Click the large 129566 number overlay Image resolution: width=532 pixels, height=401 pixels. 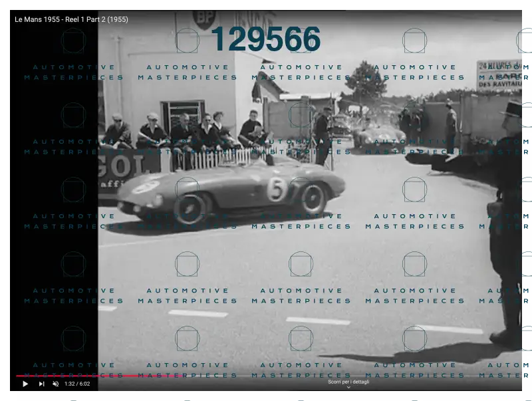click(x=265, y=39)
